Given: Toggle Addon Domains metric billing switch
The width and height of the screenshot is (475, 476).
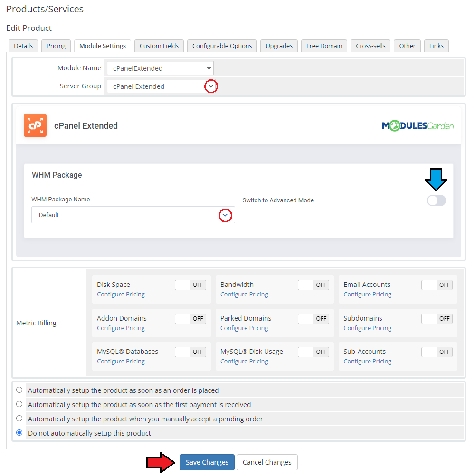Looking at the screenshot, I should tap(190, 318).
